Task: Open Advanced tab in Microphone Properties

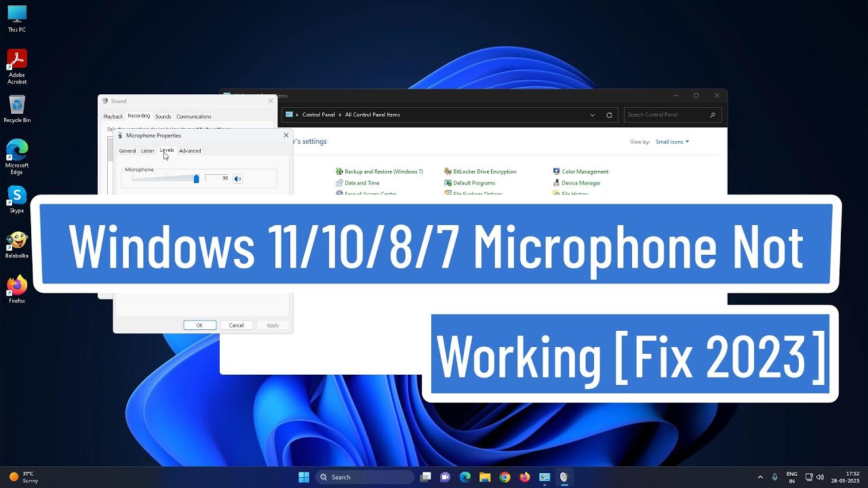Action: (x=190, y=150)
